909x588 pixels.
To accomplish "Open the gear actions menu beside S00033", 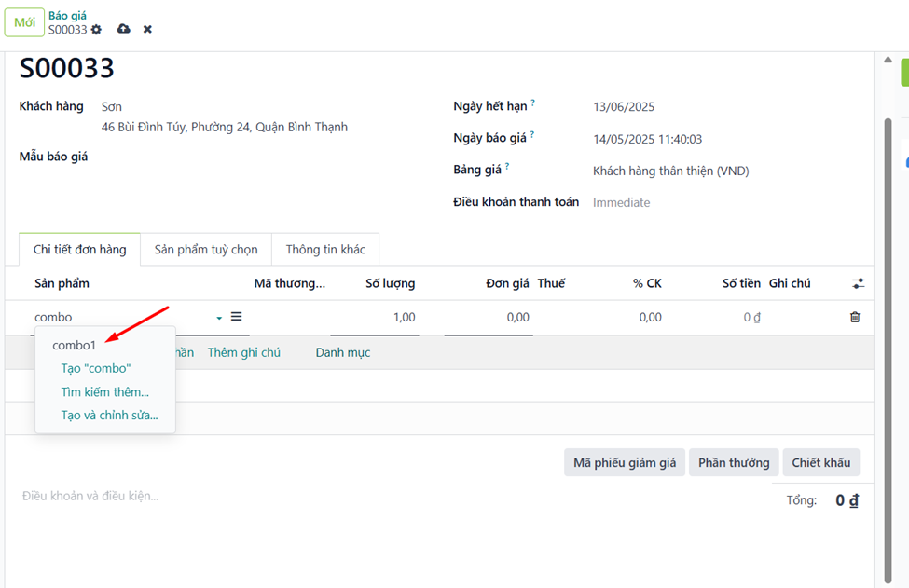I will (x=96, y=30).
